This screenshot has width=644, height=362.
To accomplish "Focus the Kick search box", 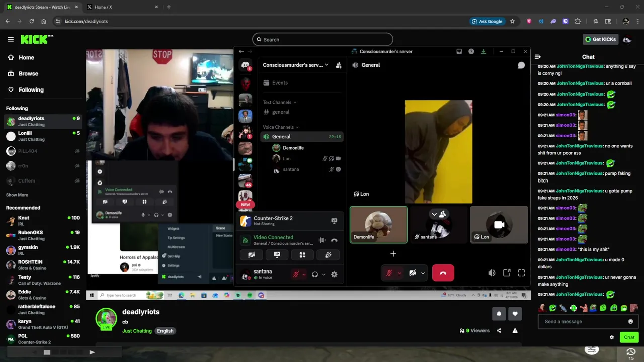I will [x=323, y=40].
